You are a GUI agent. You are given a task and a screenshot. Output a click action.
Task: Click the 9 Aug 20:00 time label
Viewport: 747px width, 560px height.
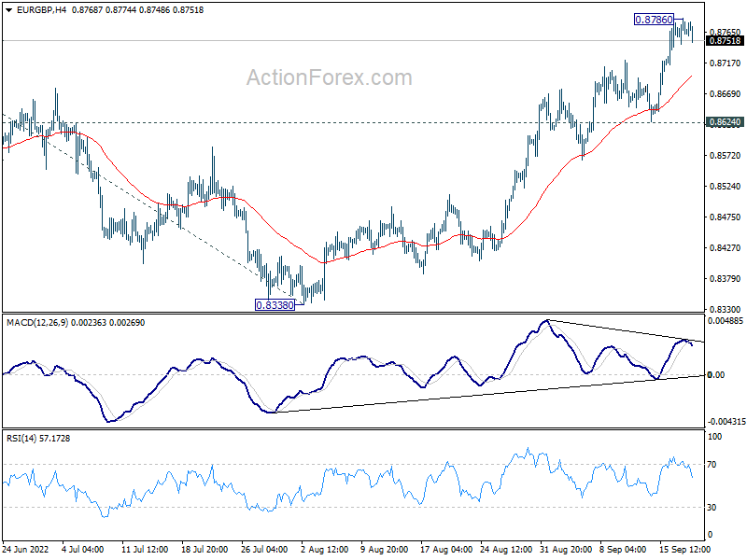point(384,550)
